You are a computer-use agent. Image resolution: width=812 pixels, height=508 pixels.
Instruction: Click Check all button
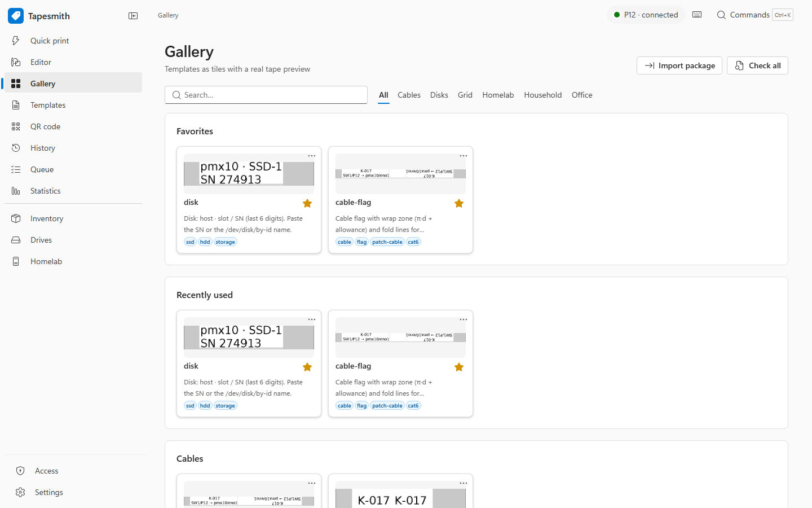pos(757,65)
